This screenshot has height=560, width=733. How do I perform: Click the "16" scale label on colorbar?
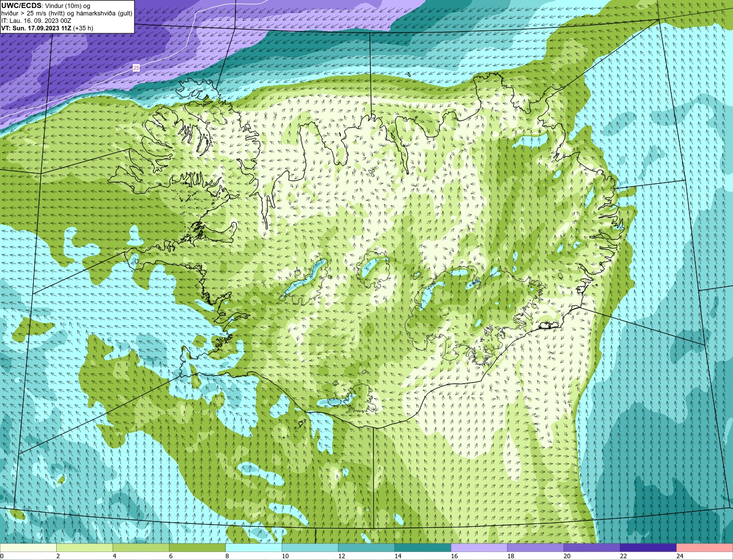tap(455, 556)
